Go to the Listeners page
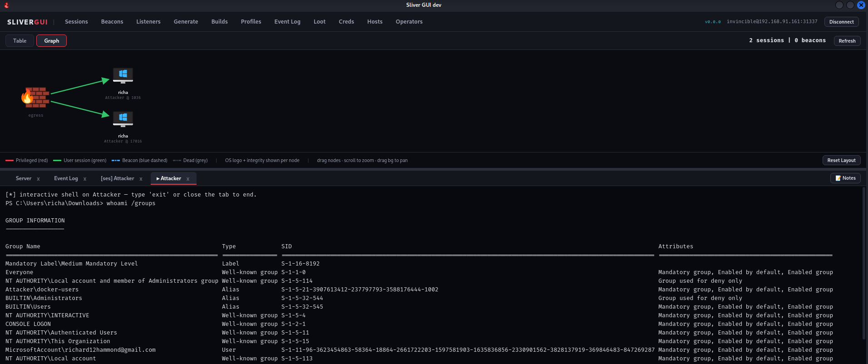This screenshot has width=868, height=364. [148, 22]
